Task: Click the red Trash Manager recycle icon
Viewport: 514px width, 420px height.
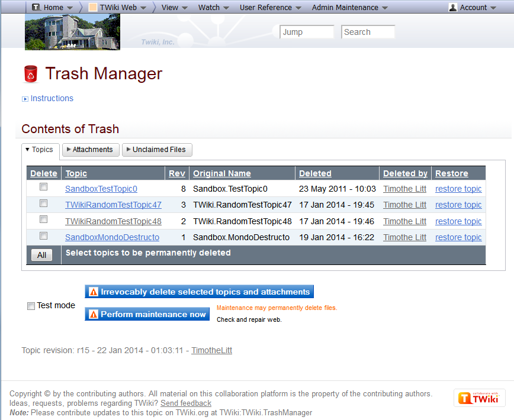Action: point(30,74)
